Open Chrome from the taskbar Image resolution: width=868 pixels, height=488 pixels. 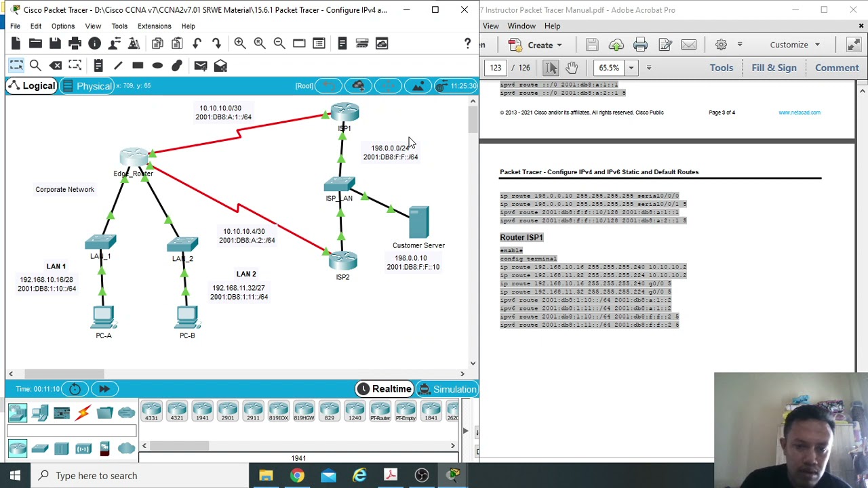click(x=297, y=476)
